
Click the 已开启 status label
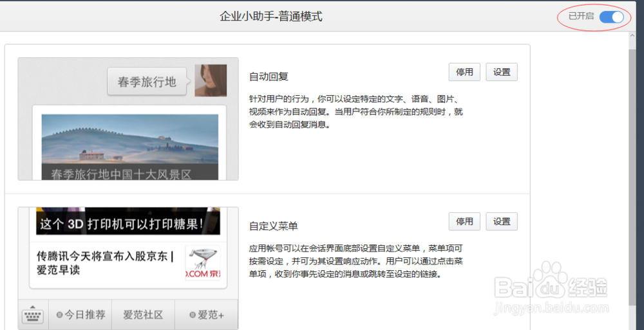581,17
